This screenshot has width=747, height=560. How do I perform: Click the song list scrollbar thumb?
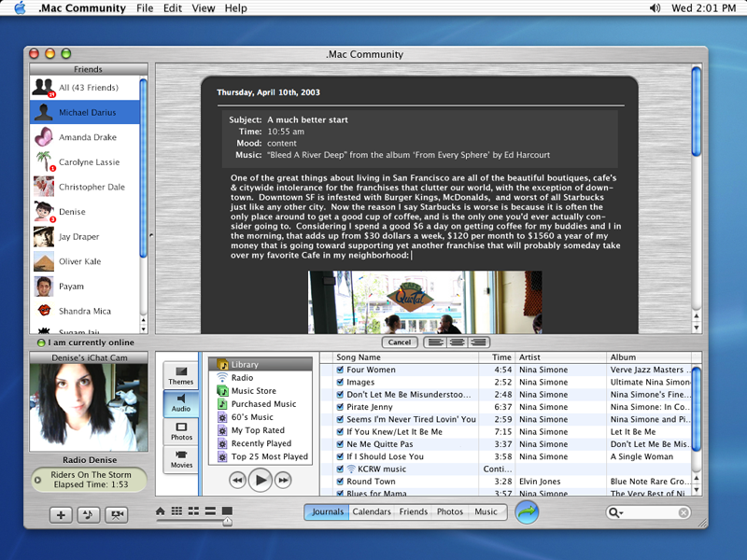pyautogui.click(x=696, y=408)
